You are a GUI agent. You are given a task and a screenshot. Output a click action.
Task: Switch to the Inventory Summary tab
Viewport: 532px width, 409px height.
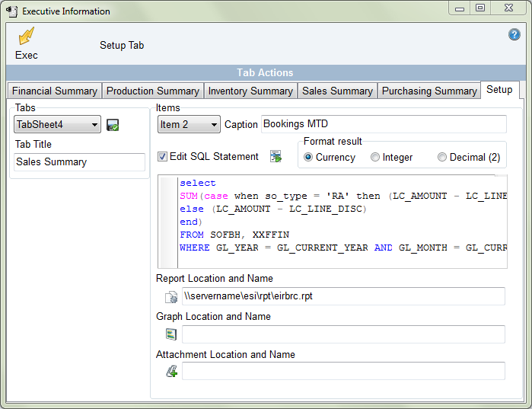[250, 91]
